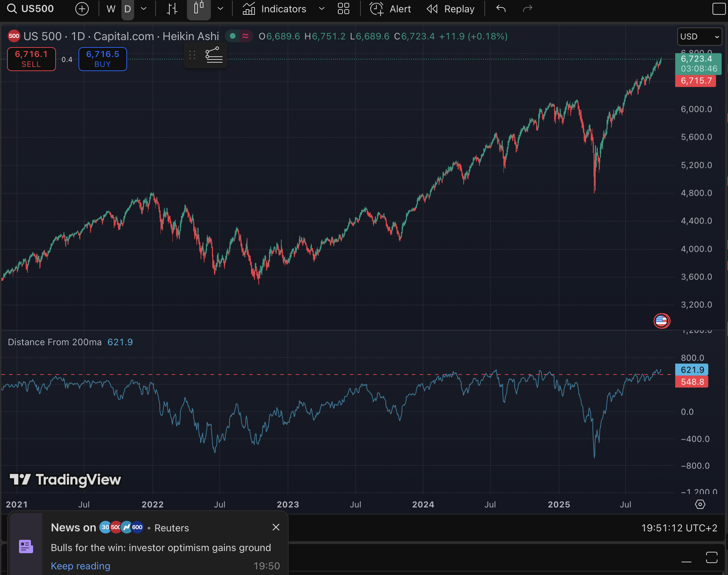Viewport: 728px width, 575px height.
Task: Toggle the pink approximate data indicator
Action: 245,36
